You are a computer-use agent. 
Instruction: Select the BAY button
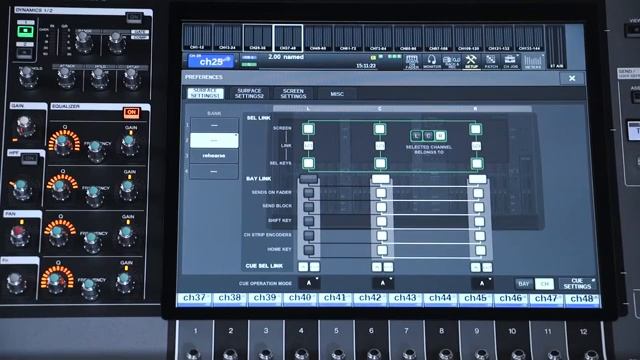(524, 284)
